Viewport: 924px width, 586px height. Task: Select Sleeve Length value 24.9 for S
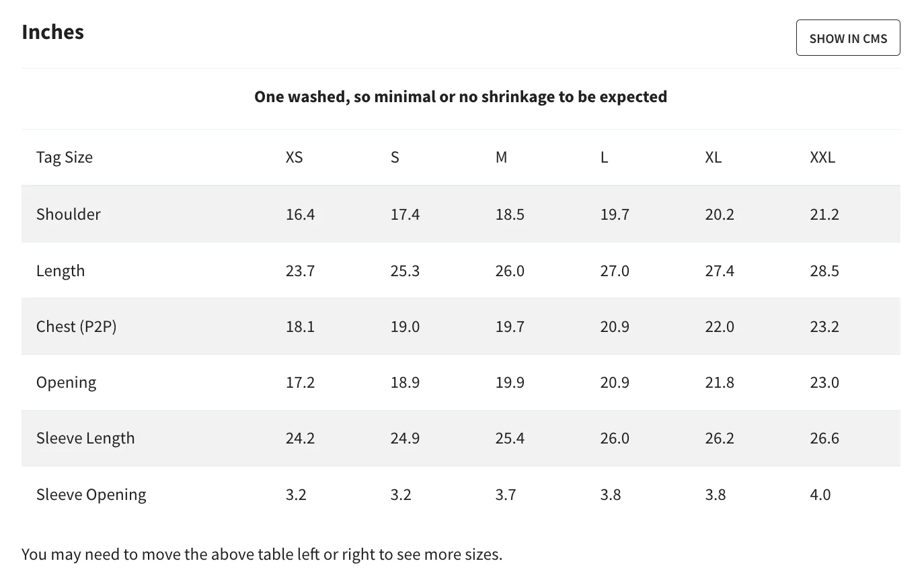coord(405,438)
